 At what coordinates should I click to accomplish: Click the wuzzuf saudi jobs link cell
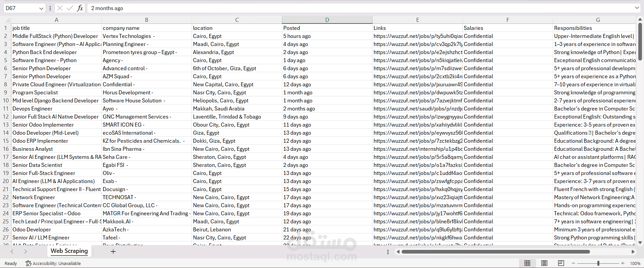tap(417, 108)
